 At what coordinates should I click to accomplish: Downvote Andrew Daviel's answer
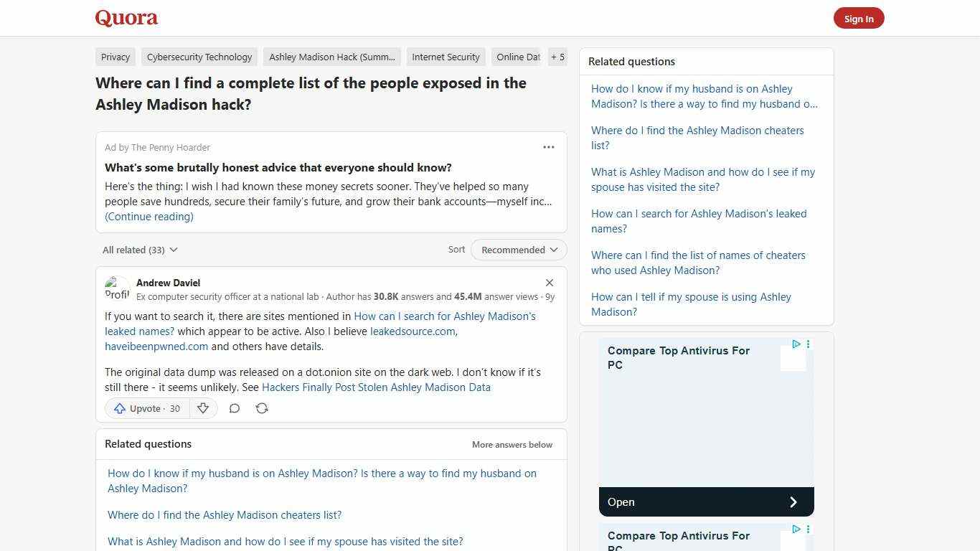(x=203, y=408)
